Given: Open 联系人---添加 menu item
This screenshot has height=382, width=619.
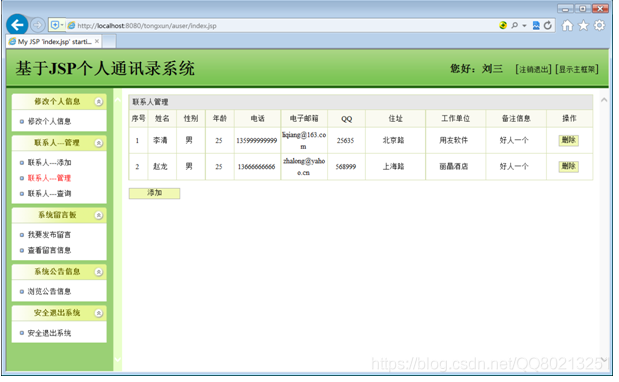Looking at the screenshot, I should pos(49,163).
